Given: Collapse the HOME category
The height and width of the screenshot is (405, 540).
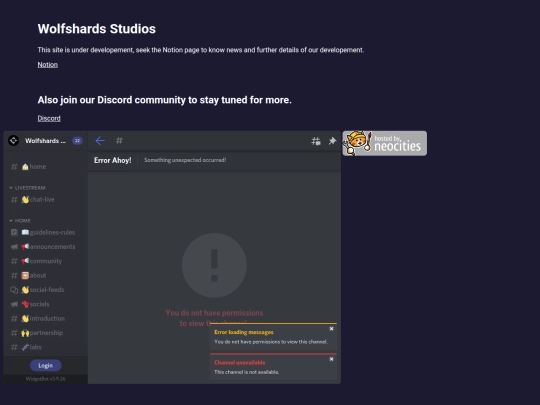Looking at the screenshot, I should (20, 220).
